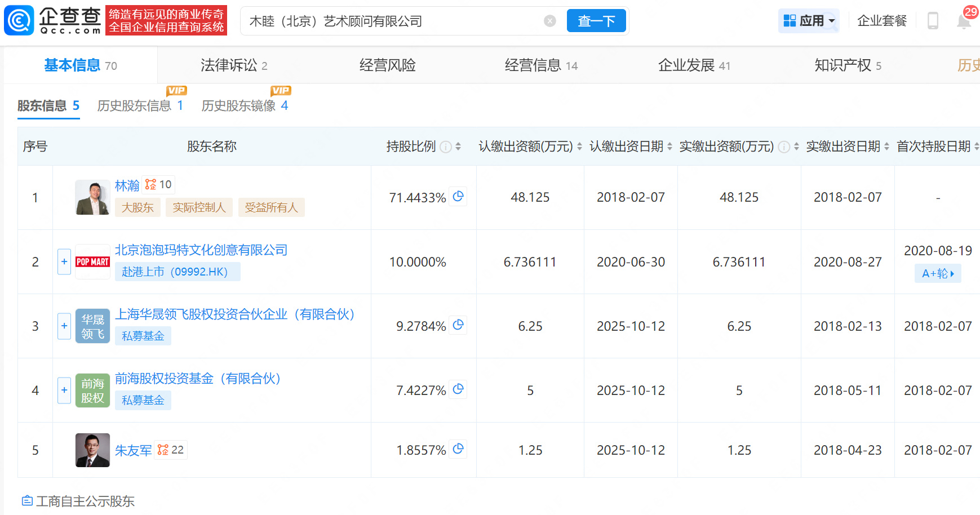This screenshot has width=980, height=515.
Task: Click the 10.0000% share ratio value
Action: pos(418,262)
